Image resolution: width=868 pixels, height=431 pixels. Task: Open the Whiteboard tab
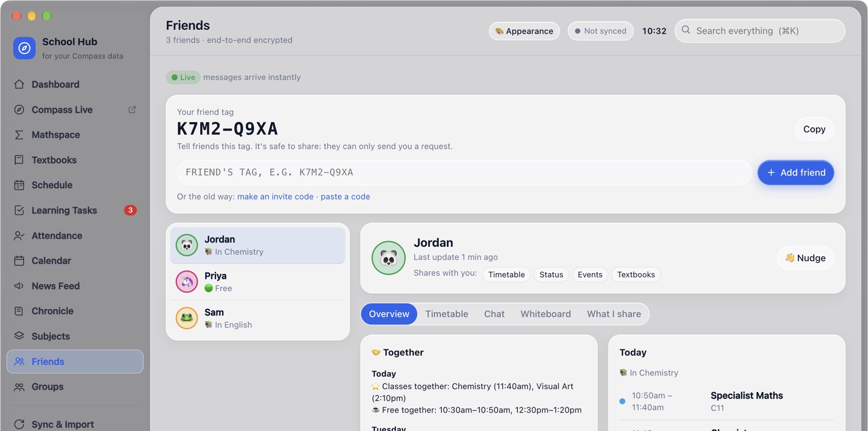(x=546, y=314)
